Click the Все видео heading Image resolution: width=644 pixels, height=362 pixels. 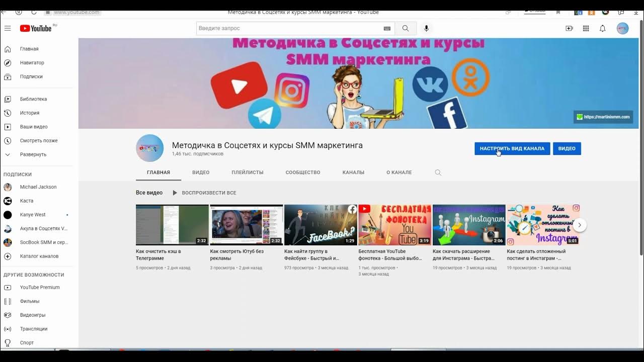(x=149, y=193)
